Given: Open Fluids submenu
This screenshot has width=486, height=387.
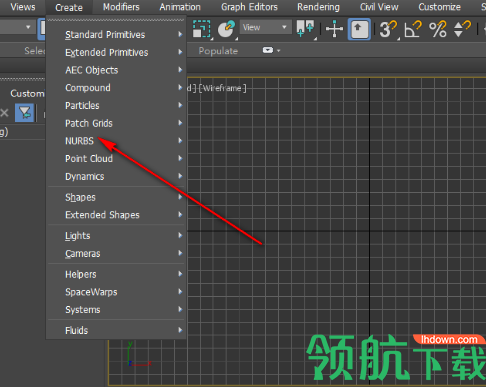Looking at the screenshot, I should tap(116, 330).
